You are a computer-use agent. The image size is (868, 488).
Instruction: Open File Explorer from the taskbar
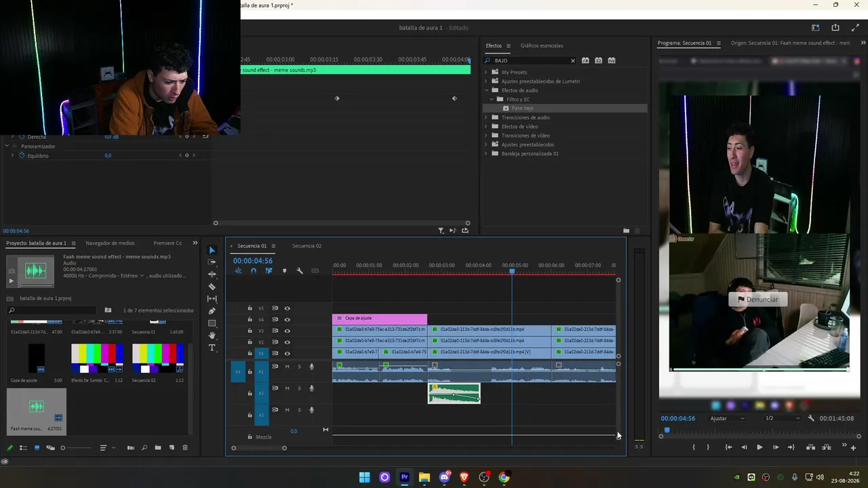tap(424, 477)
